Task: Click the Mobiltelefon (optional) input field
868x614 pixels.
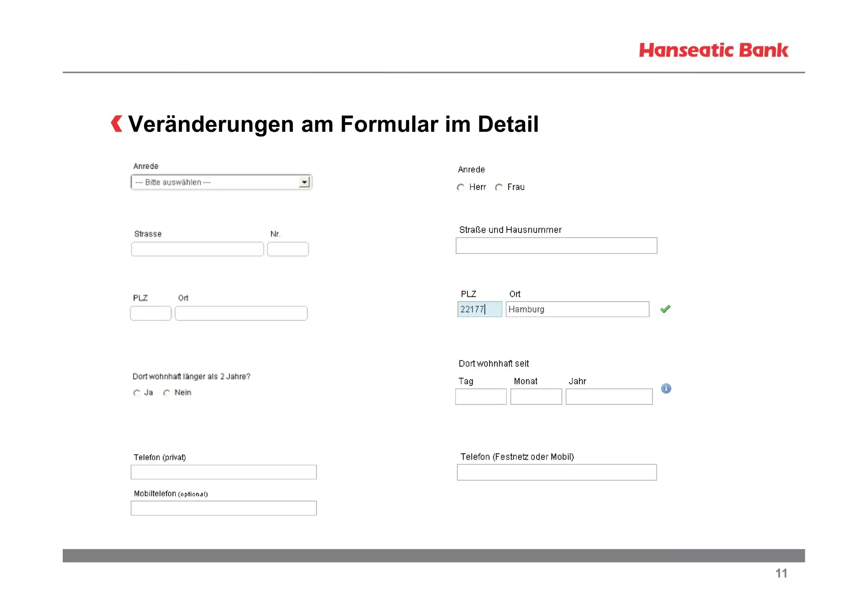Action: point(224,508)
